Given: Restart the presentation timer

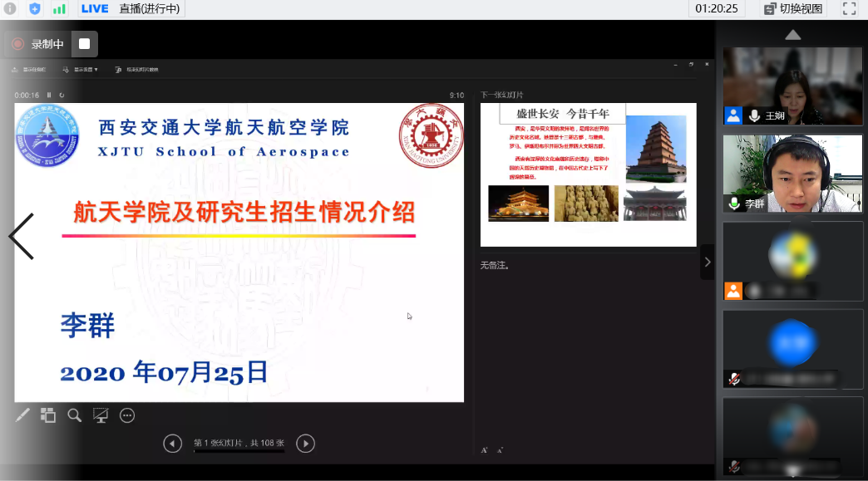Looking at the screenshot, I should tap(60, 96).
